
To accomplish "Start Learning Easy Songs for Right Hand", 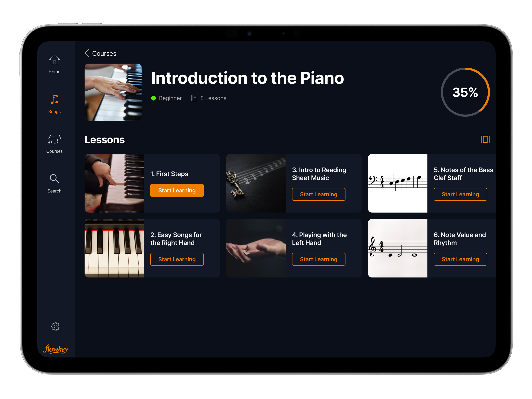I will click(177, 259).
